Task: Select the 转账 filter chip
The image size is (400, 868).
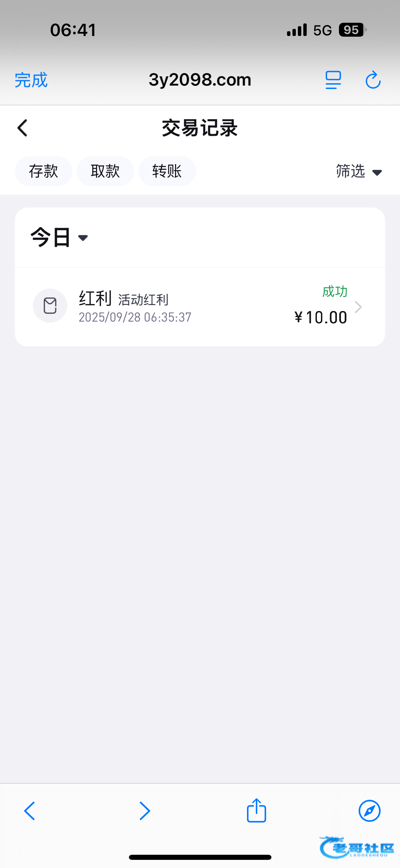Action: 167,171
